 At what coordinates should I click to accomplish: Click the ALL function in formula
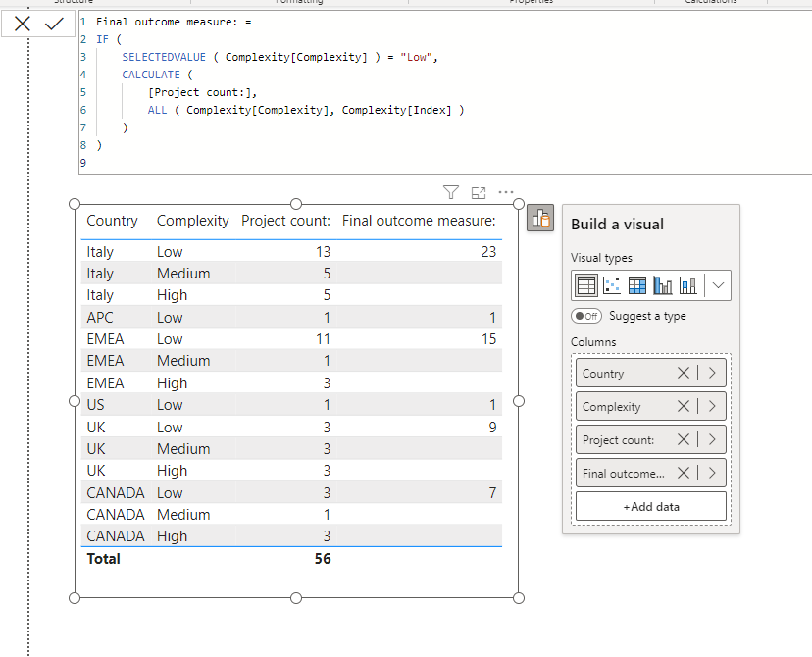pos(158,110)
